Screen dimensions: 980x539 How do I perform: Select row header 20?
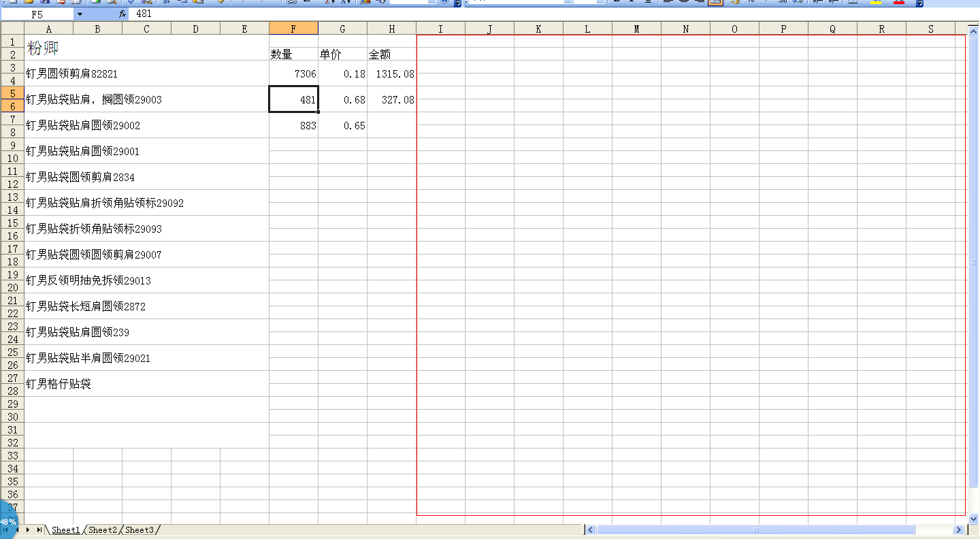tap(12, 287)
